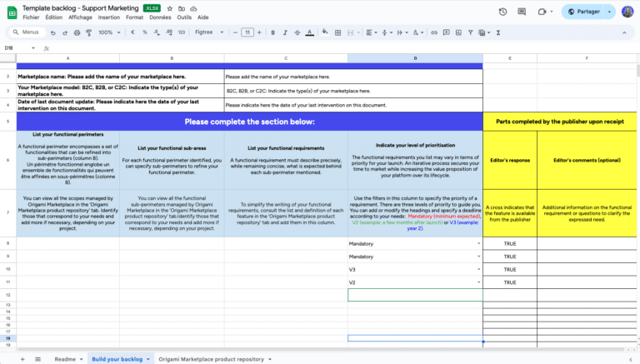Open the Format menu
Screen dimensions: 640x364
point(134,17)
